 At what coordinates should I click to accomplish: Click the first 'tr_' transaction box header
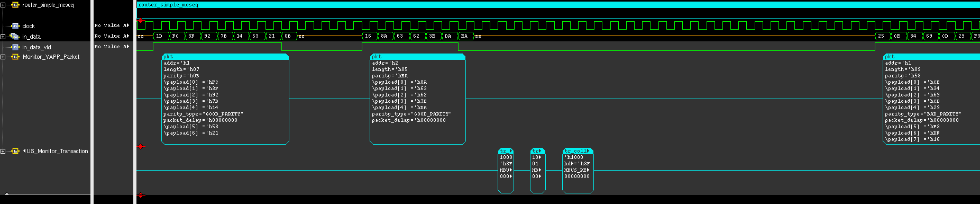pyautogui.click(x=506, y=151)
